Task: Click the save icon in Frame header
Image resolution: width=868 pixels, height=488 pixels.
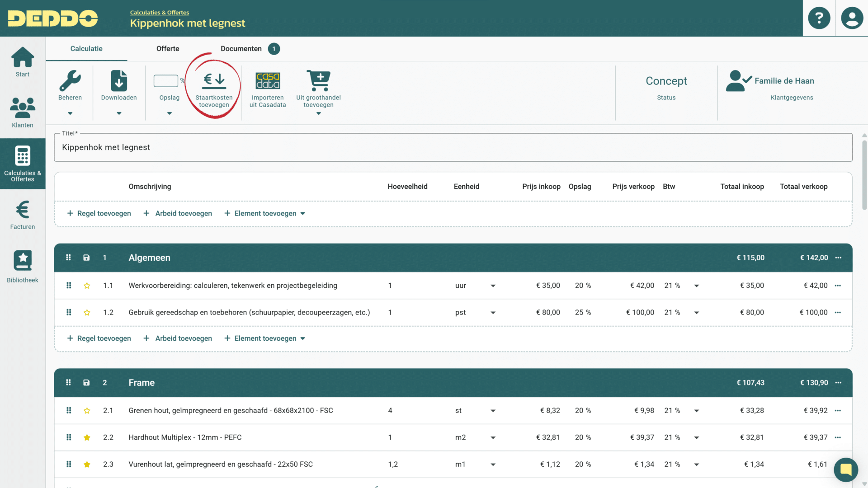Action: pyautogui.click(x=86, y=383)
